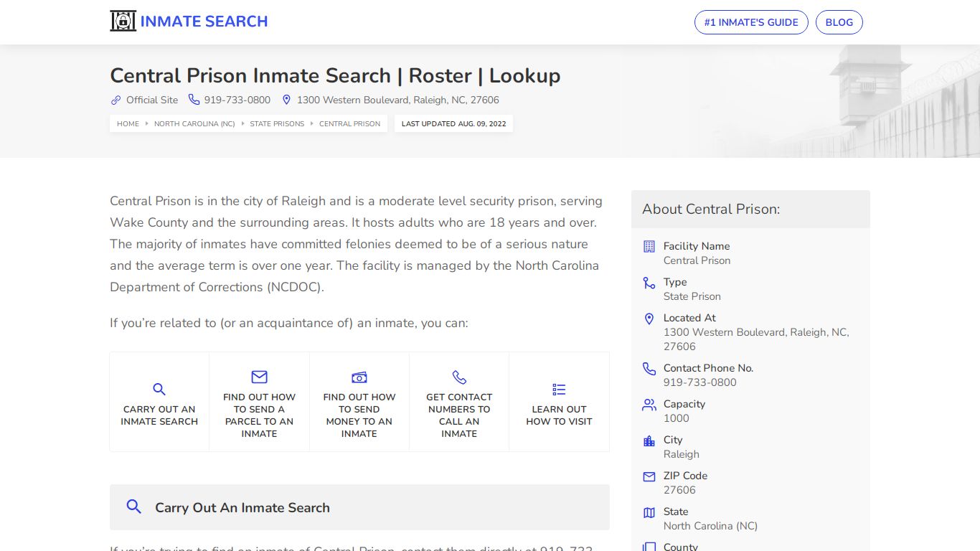Click the capacity value 1000

[x=677, y=418]
